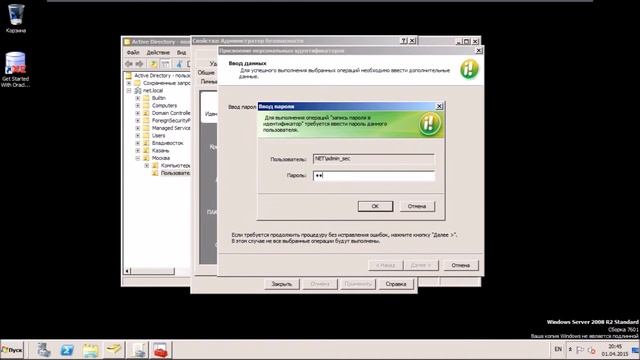This screenshot has height=360, width=640.
Task: Expand the saved queries (Сохраненные запросы) node
Action: coord(129,83)
